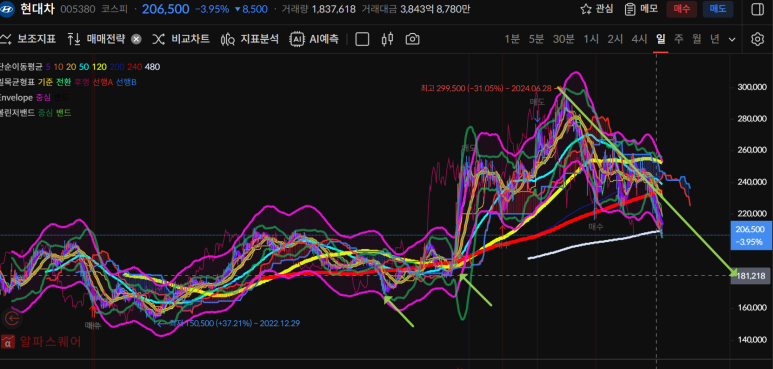Add stock to favorites with 관심 star
The width and height of the screenshot is (773, 369).
[597, 9]
